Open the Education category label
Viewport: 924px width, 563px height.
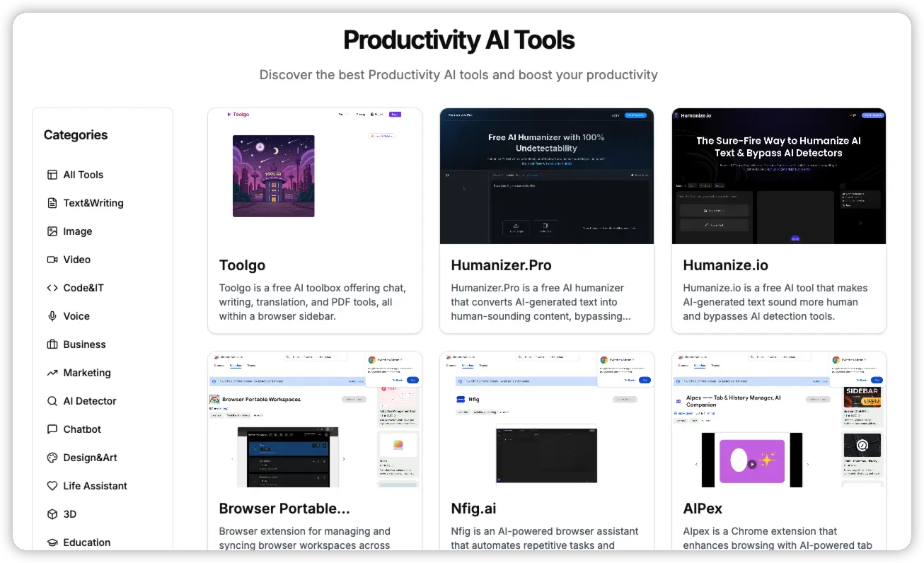tap(87, 542)
